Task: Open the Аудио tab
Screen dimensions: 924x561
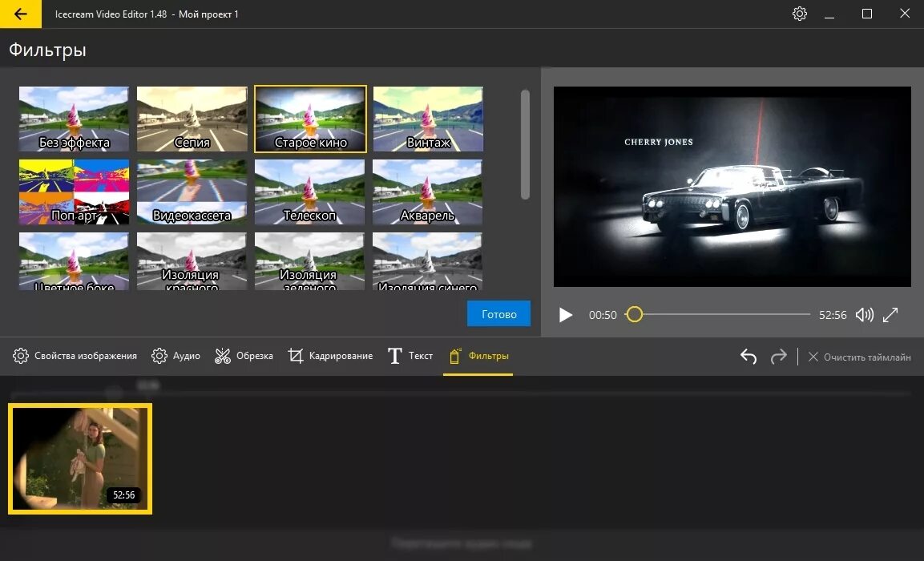Action: tap(176, 356)
